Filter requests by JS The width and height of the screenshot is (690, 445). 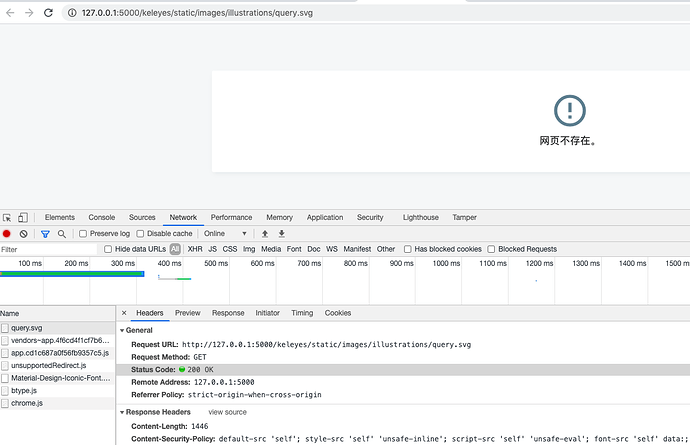tap(213, 249)
